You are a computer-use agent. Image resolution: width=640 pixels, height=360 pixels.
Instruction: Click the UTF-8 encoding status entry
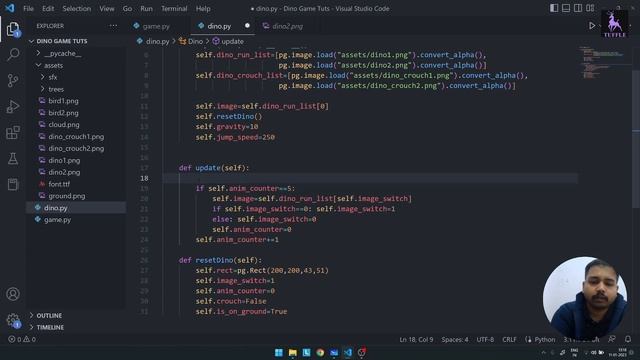[485, 339]
